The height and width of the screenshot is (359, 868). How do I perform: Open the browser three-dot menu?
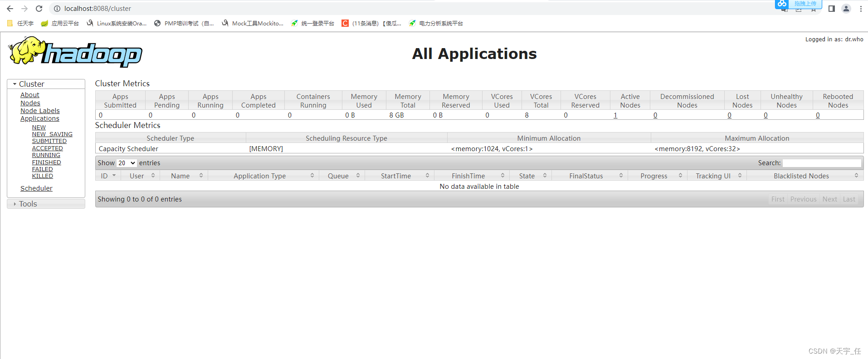click(x=861, y=9)
